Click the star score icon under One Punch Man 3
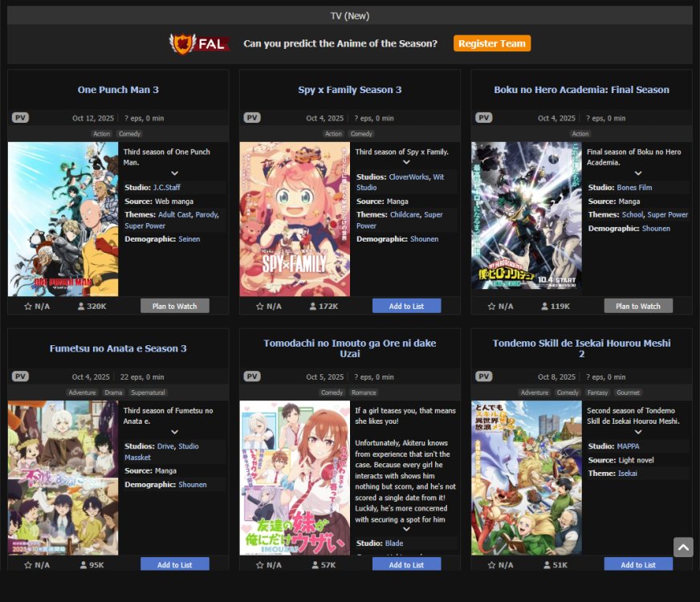Screen dimensions: 700x602 click(x=28, y=306)
